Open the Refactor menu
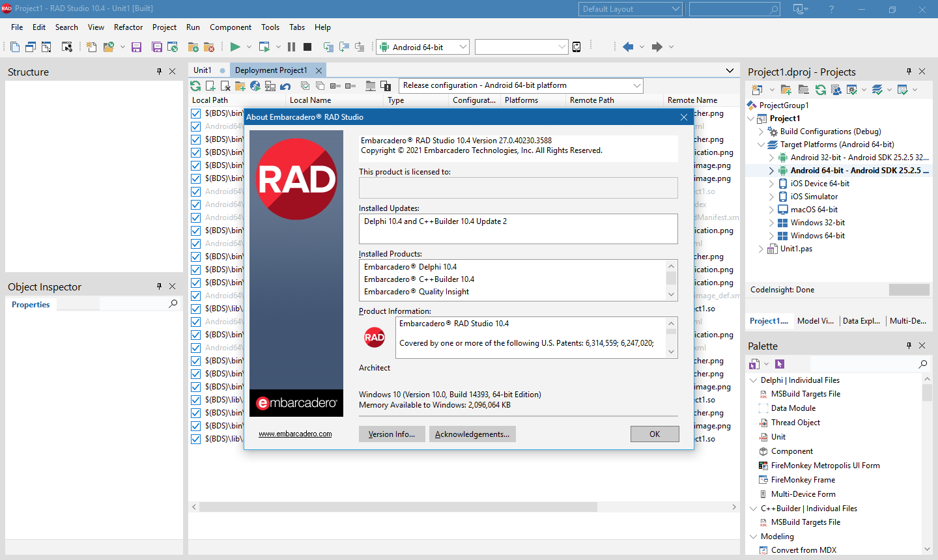938x560 pixels. tap(128, 27)
